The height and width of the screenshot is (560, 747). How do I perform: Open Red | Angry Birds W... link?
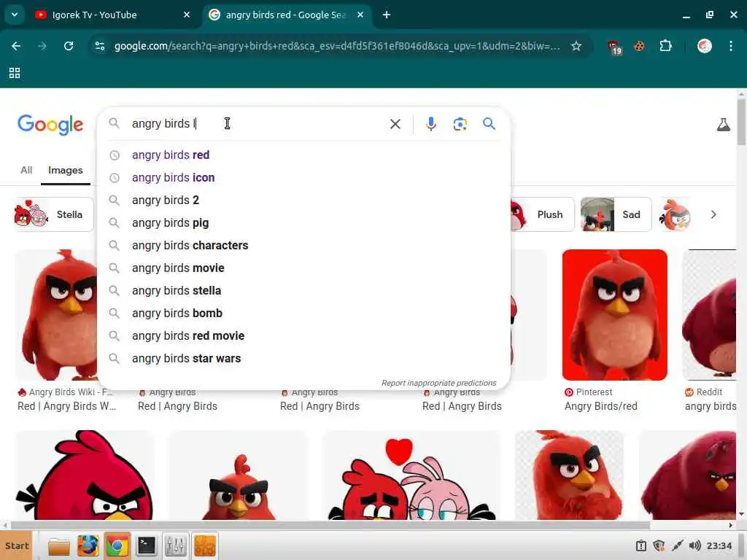tap(66, 406)
